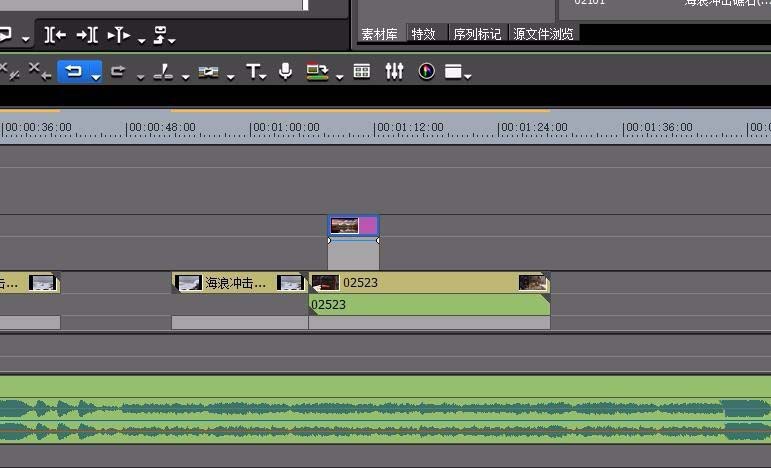Open the transition dropdown arrow
Viewport: 771px width, 468px height.
tap(231, 77)
